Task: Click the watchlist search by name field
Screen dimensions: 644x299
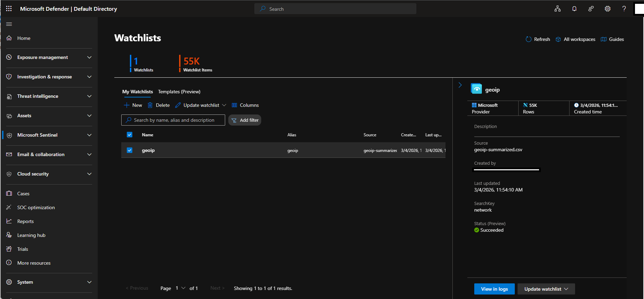Action: [x=173, y=120]
